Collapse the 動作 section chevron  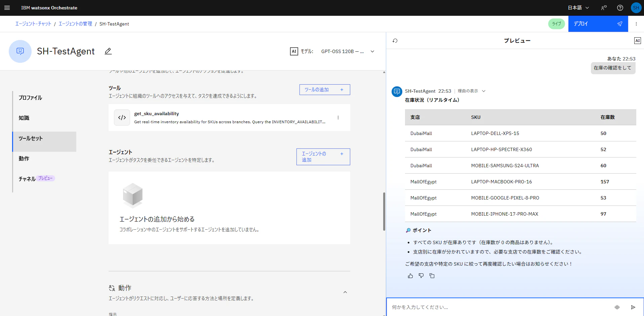[345, 292]
